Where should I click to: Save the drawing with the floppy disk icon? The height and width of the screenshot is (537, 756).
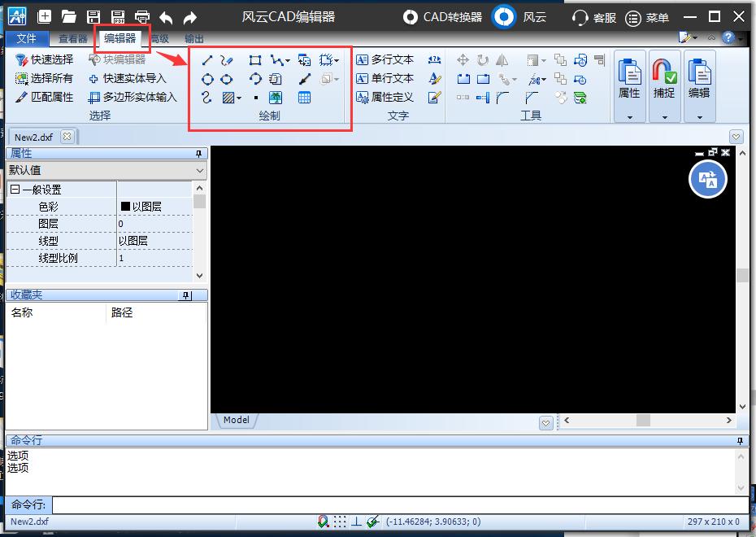click(x=93, y=17)
